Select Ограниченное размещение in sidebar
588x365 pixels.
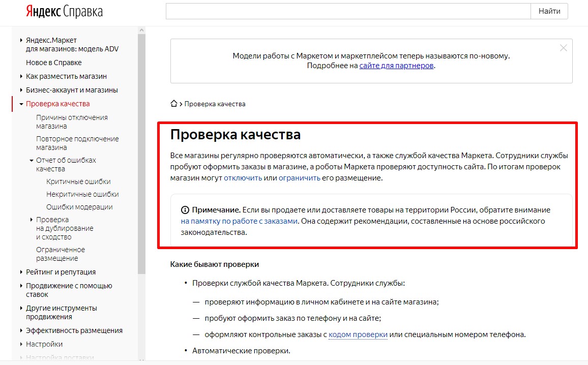pyautogui.click(x=61, y=254)
